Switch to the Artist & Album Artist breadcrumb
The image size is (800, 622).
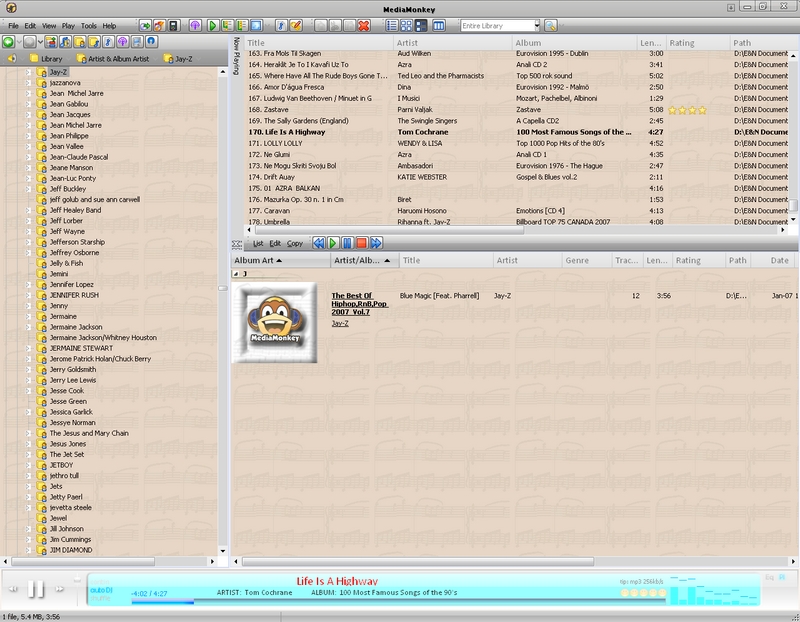click(112, 59)
